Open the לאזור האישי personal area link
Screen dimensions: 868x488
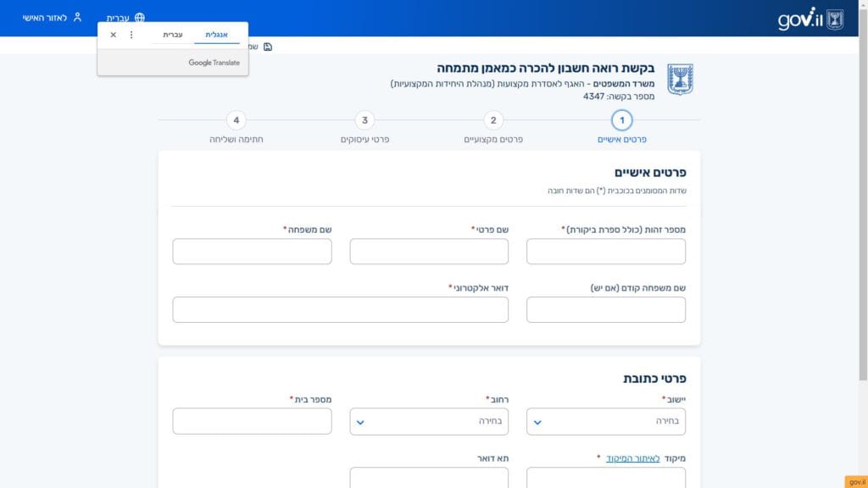coord(45,18)
